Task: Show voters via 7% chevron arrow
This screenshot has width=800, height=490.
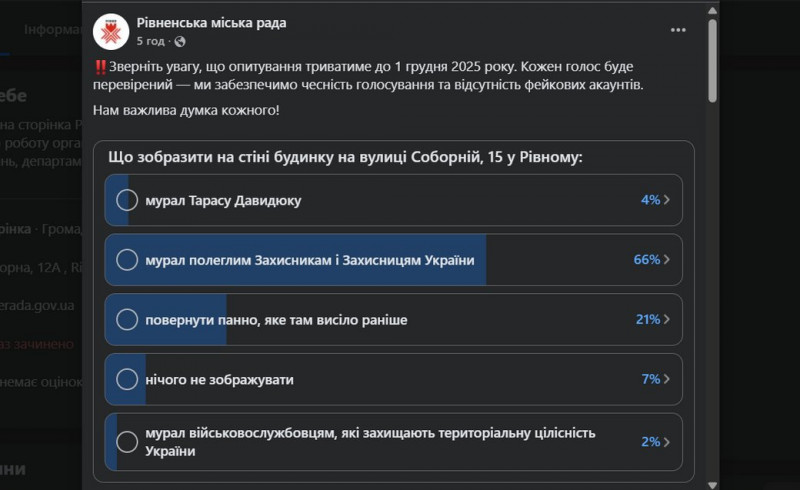Action: click(x=667, y=380)
